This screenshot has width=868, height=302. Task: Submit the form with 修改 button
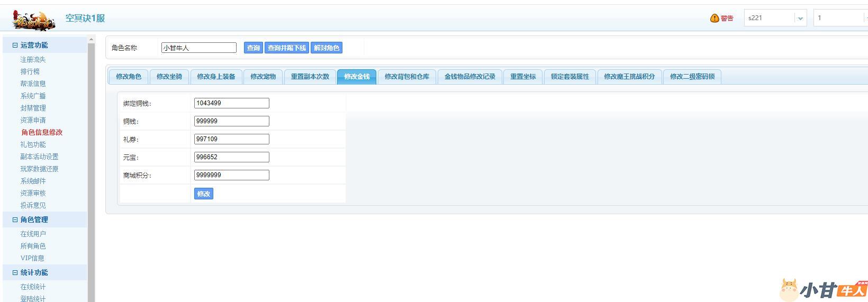pyautogui.click(x=204, y=194)
